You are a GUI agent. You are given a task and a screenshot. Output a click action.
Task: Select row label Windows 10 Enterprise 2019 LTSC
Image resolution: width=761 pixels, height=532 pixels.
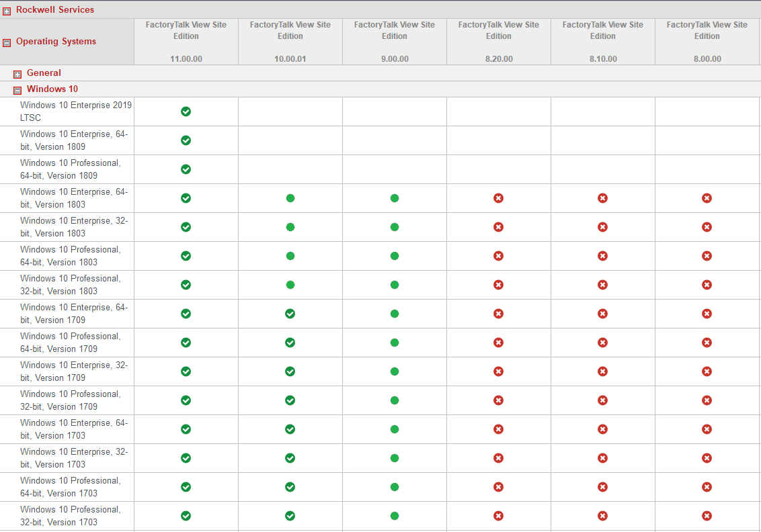[x=76, y=112]
